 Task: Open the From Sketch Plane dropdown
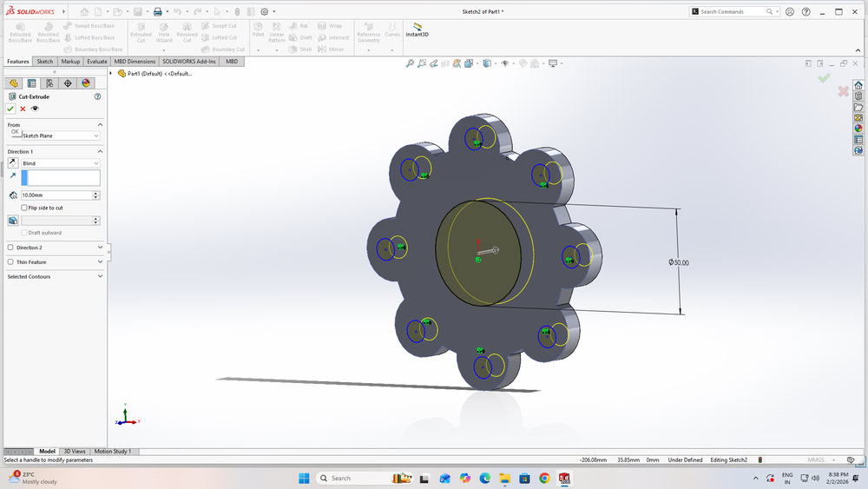coord(61,135)
